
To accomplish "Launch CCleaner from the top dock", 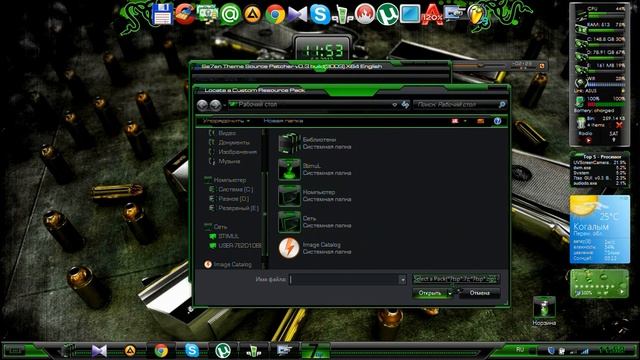I will point(185,13).
